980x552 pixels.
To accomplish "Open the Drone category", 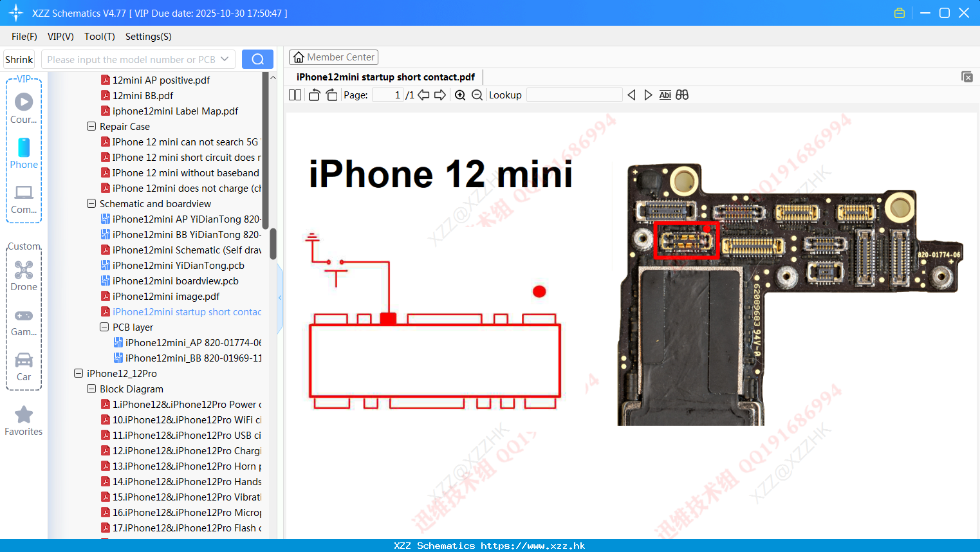I will [x=24, y=270].
